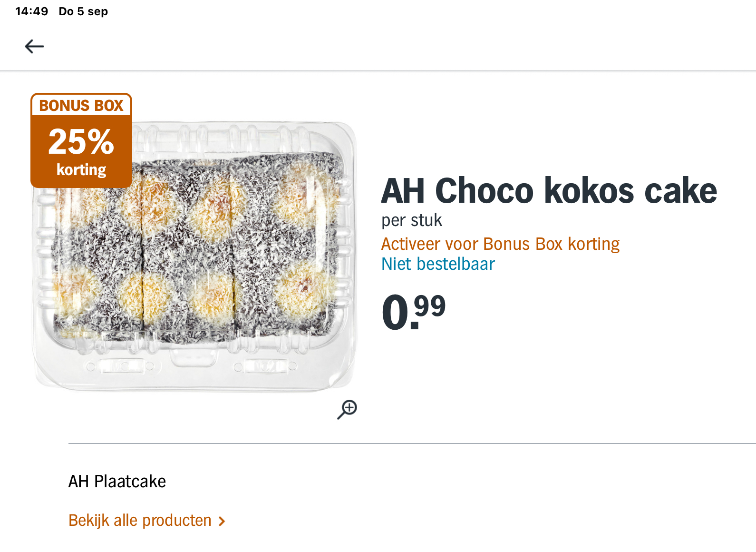Tap the word korting in the badge

click(81, 170)
